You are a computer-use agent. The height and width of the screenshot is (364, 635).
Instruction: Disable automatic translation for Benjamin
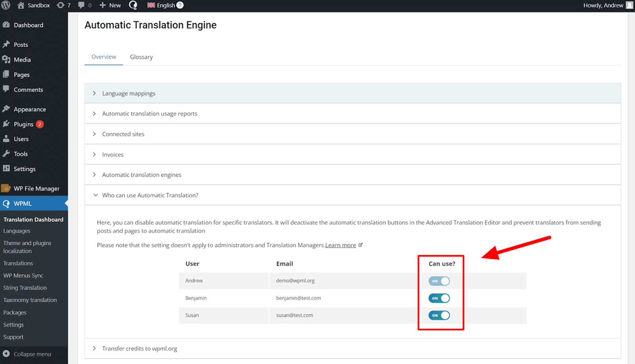439,298
